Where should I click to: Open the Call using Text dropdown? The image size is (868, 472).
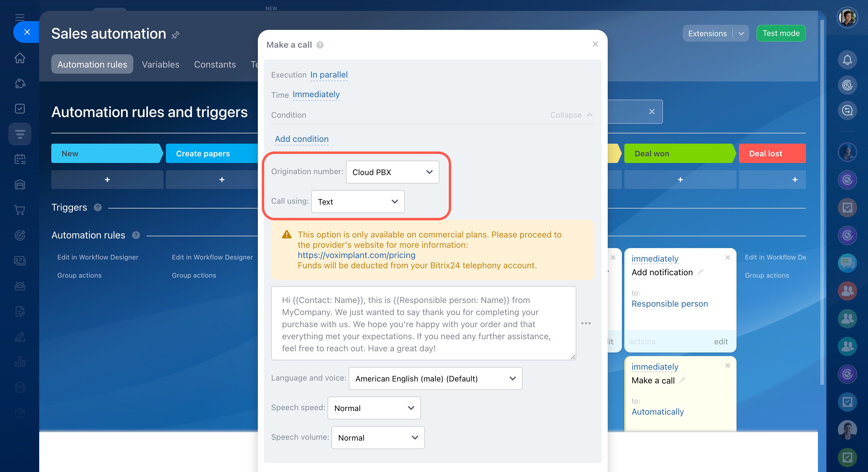pyautogui.click(x=357, y=202)
